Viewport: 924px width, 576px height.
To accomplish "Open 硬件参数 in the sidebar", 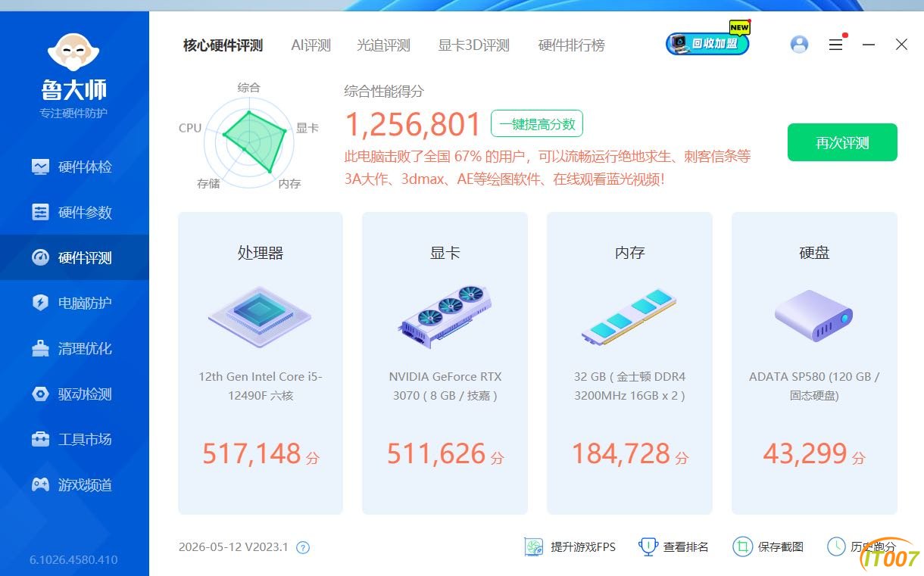I will (x=74, y=212).
